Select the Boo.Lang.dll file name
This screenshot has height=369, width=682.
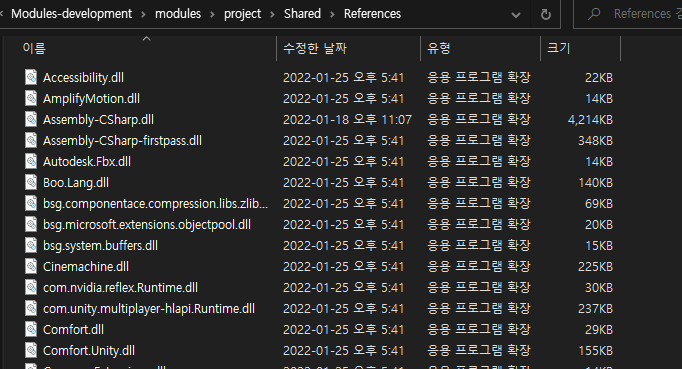click(76, 183)
